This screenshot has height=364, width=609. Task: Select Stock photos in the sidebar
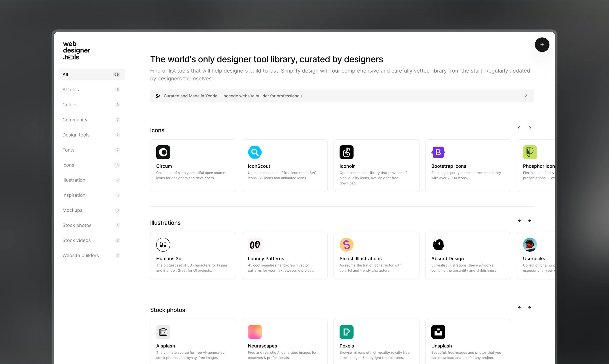coord(91,225)
